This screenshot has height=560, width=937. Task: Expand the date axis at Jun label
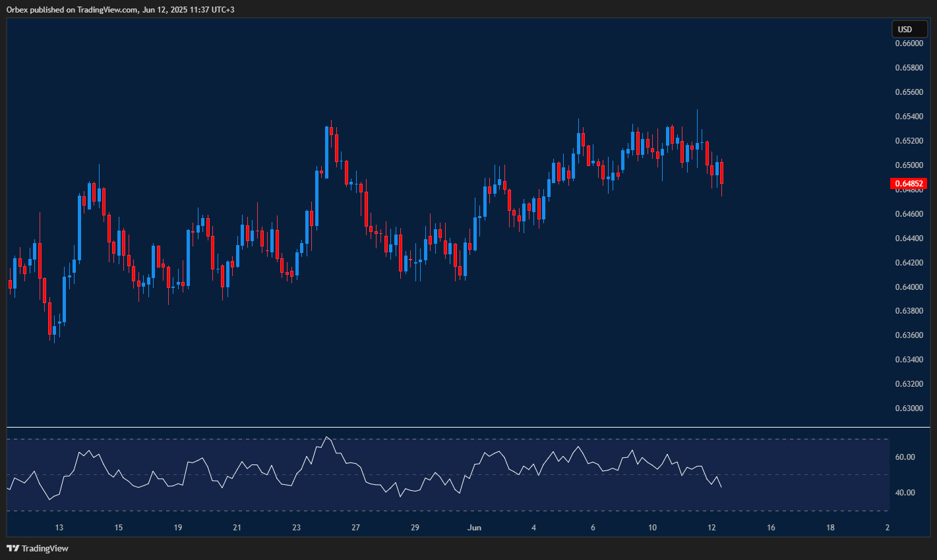point(474,528)
